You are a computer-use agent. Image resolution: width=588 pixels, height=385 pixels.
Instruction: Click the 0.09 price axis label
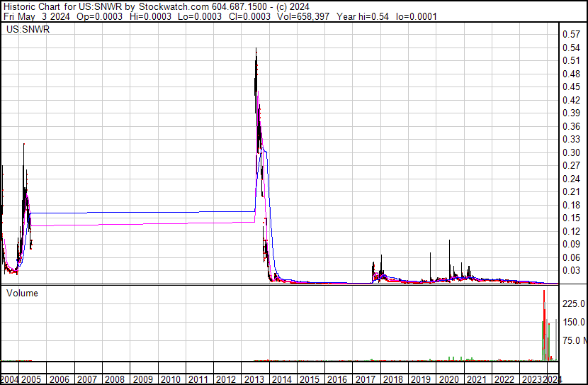click(x=571, y=245)
